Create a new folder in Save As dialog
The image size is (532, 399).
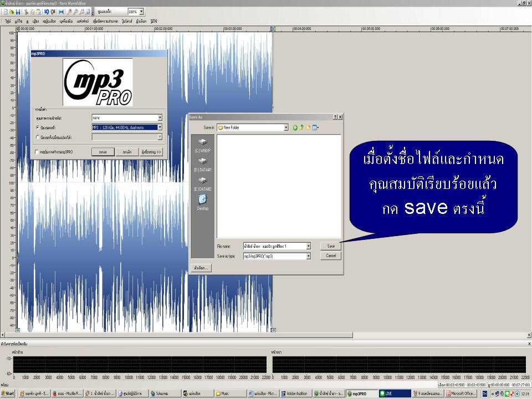click(308, 127)
